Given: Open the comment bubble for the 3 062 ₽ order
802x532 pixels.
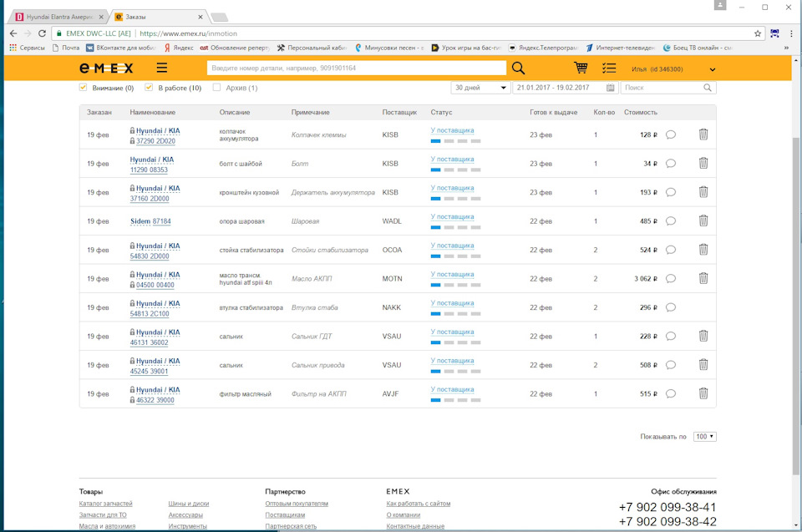Looking at the screenshot, I should point(671,279).
